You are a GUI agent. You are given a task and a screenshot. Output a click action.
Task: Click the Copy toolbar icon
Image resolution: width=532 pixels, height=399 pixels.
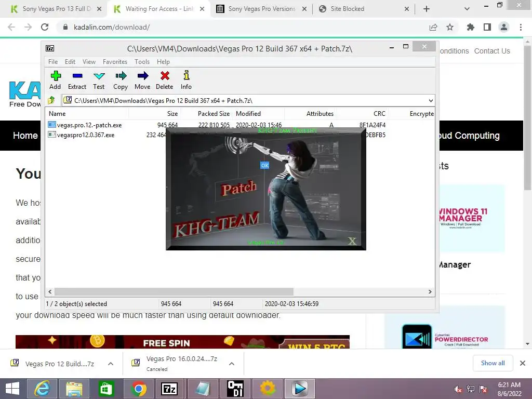pos(121,81)
